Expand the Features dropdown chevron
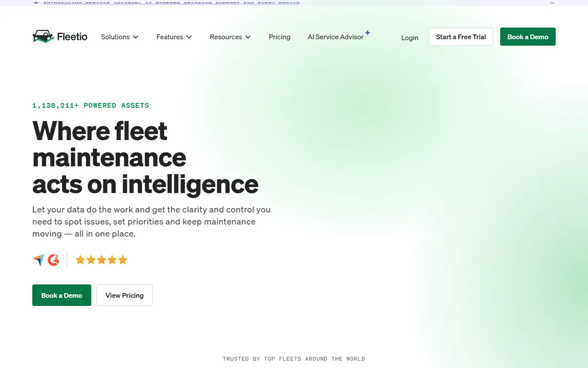Image resolution: width=588 pixels, height=368 pixels. pos(189,37)
